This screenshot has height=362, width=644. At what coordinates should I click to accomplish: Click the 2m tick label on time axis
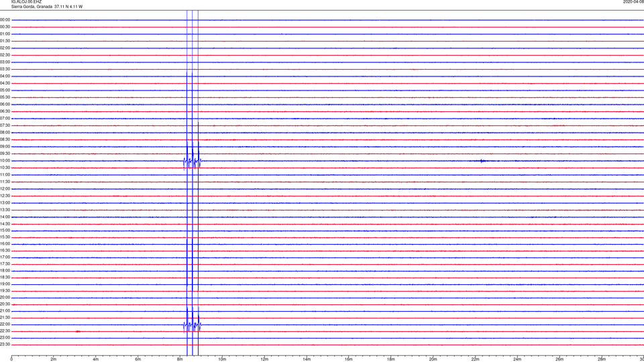[x=54, y=359]
